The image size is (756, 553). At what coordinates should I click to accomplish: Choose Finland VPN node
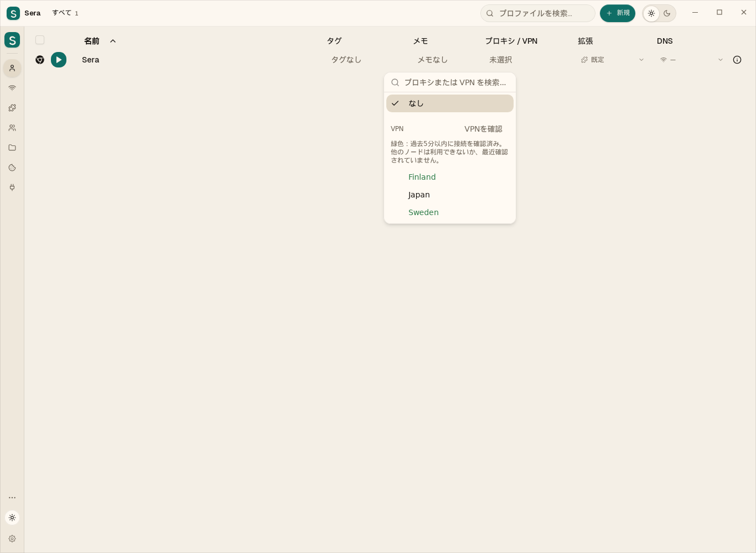click(x=450, y=177)
